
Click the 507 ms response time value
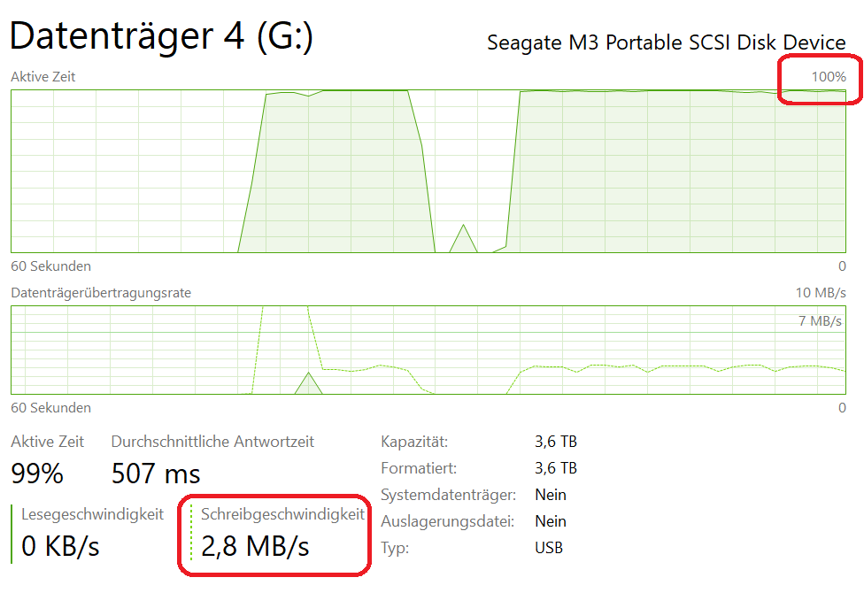pos(156,474)
